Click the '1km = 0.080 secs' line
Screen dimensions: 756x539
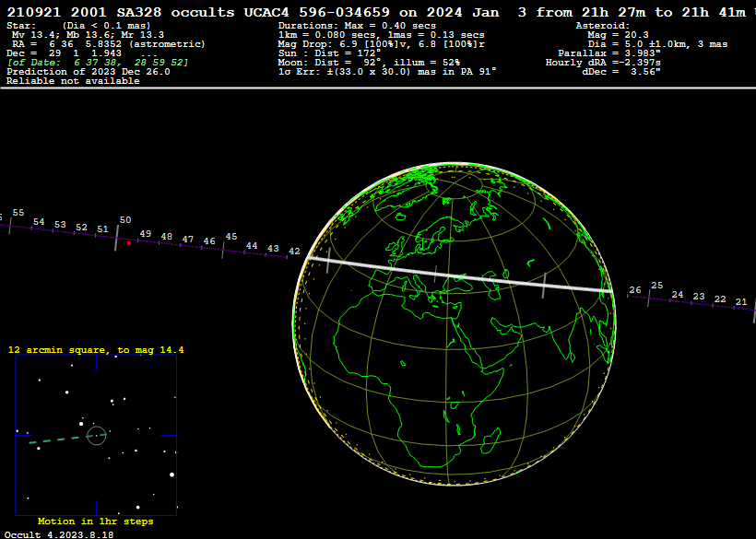click(382, 35)
